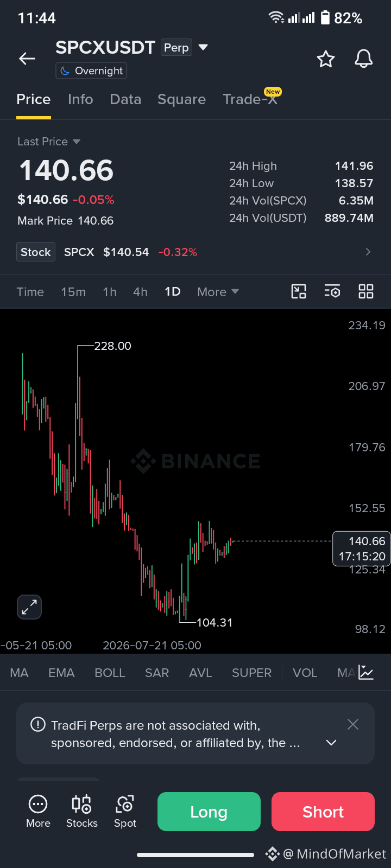
Task: Open the chart drawing tools icon
Action: [299, 291]
